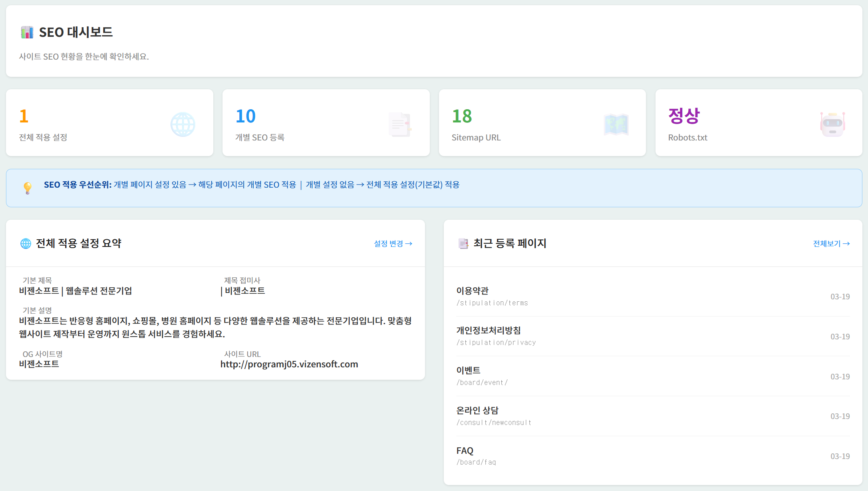Click the number 1 for 전체 적용 설정

(x=24, y=116)
